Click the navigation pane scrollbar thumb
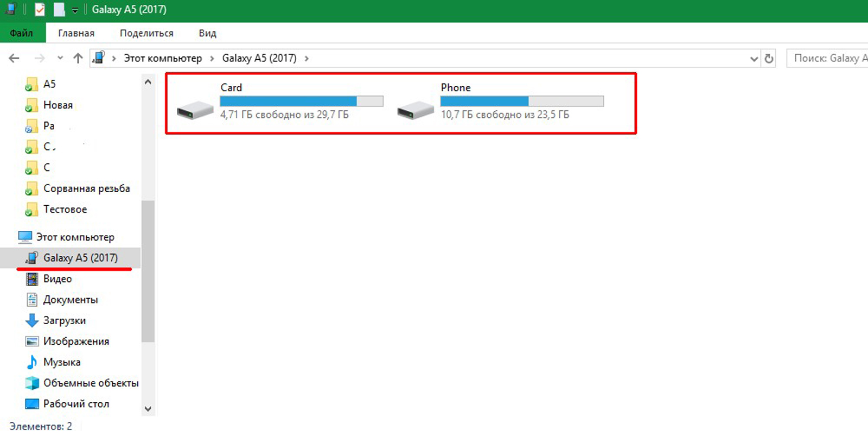Viewport: 868px width, 436px height. pyautogui.click(x=148, y=271)
